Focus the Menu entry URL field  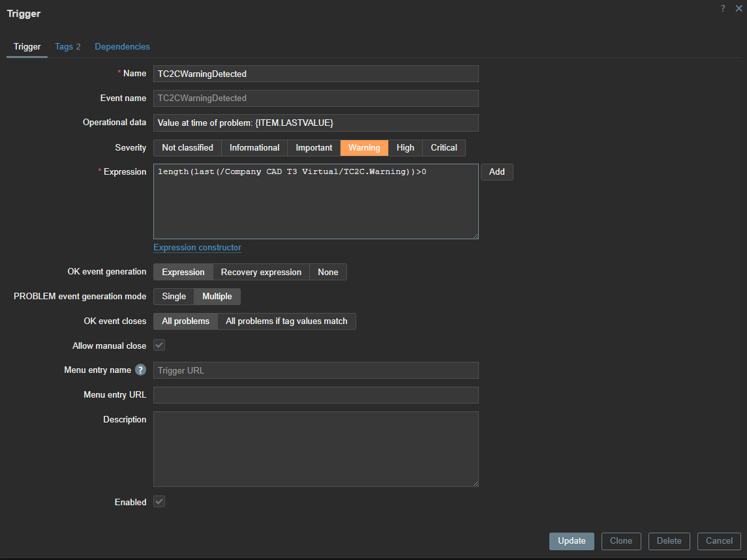point(316,395)
